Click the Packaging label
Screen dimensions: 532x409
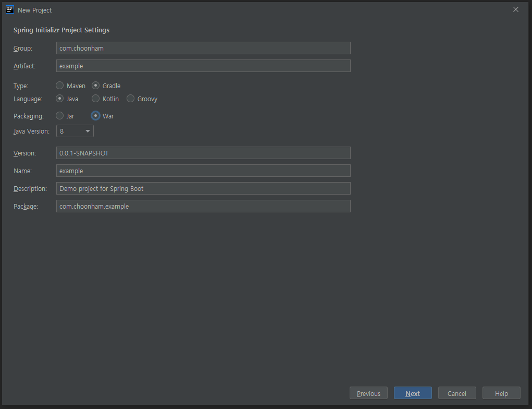click(29, 116)
